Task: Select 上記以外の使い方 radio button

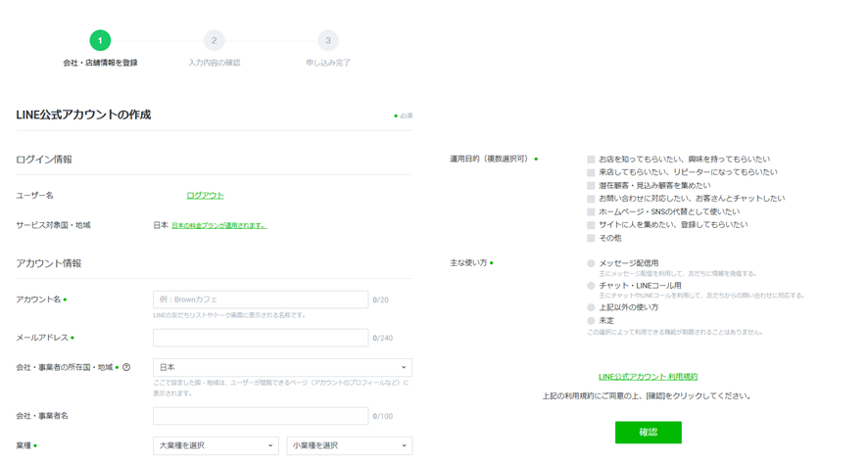Action: click(x=591, y=307)
